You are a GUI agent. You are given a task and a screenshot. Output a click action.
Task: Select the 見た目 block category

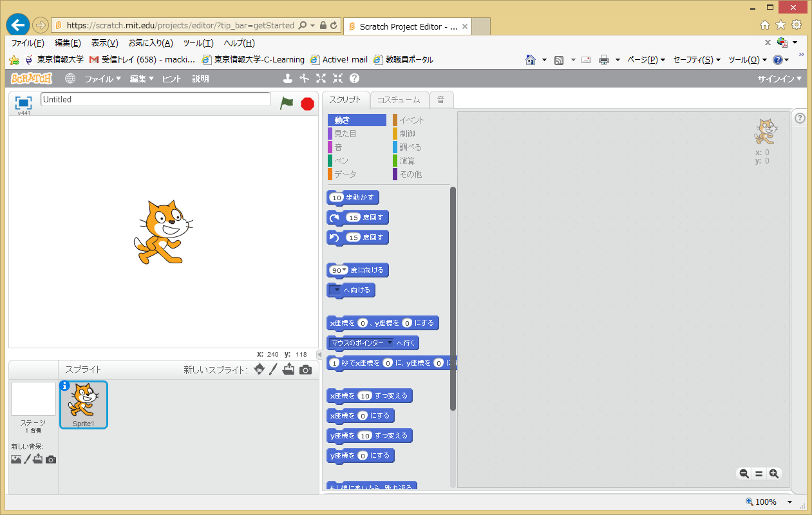pos(356,134)
